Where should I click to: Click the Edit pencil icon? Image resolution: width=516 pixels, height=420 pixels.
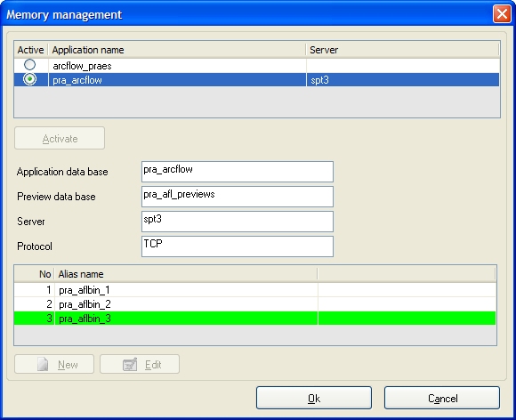pos(130,364)
